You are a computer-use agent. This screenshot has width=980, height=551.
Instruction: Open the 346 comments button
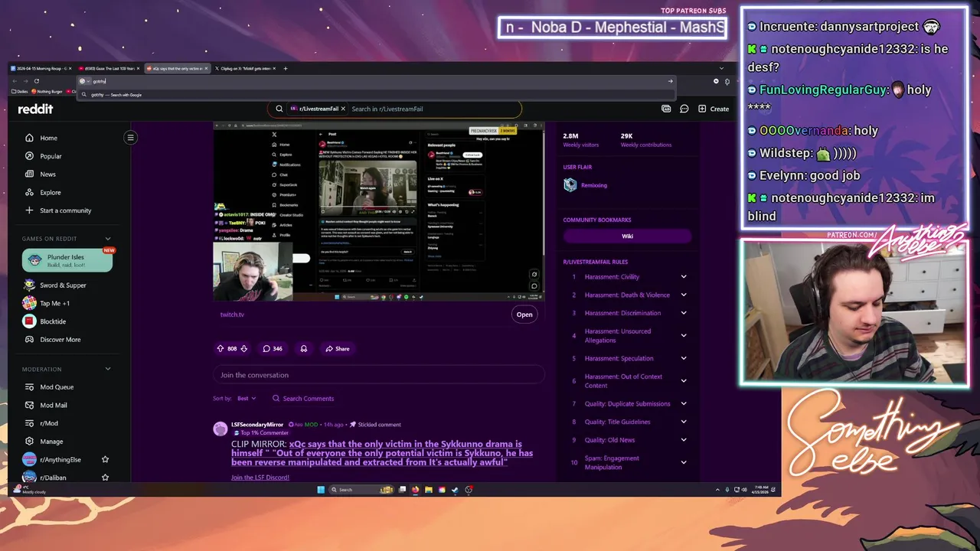(273, 348)
